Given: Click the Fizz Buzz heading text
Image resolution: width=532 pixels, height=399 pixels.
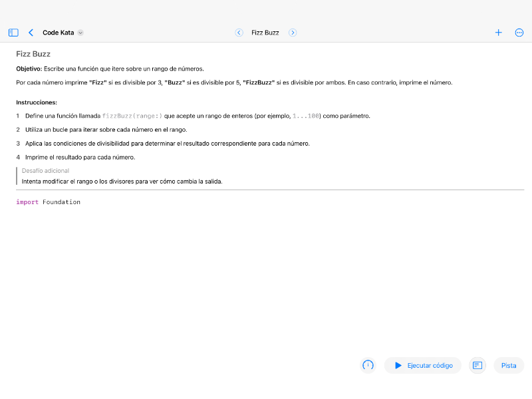Looking at the screenshot, I should [33, 54].
